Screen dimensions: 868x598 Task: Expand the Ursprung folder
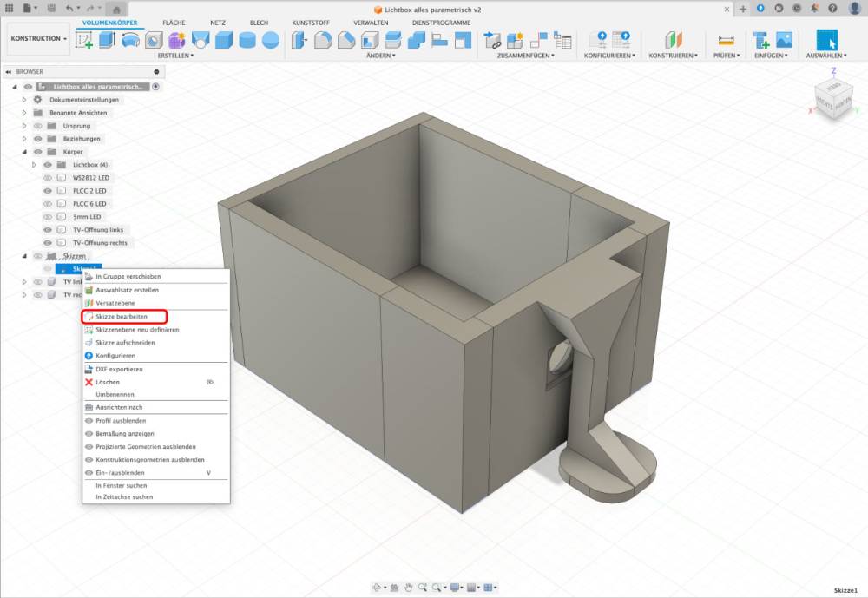23,126
